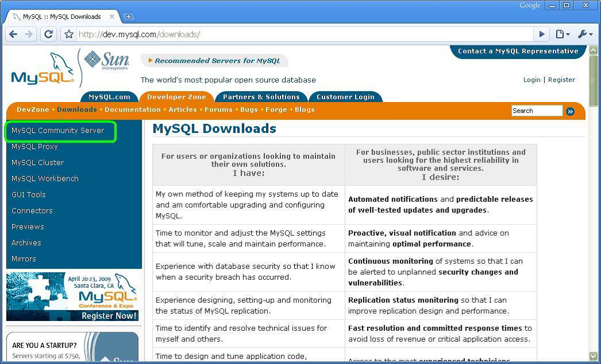
Task: Open the Partners & Solutions tab
Action: pyautogui.click(x=261, y=97)
